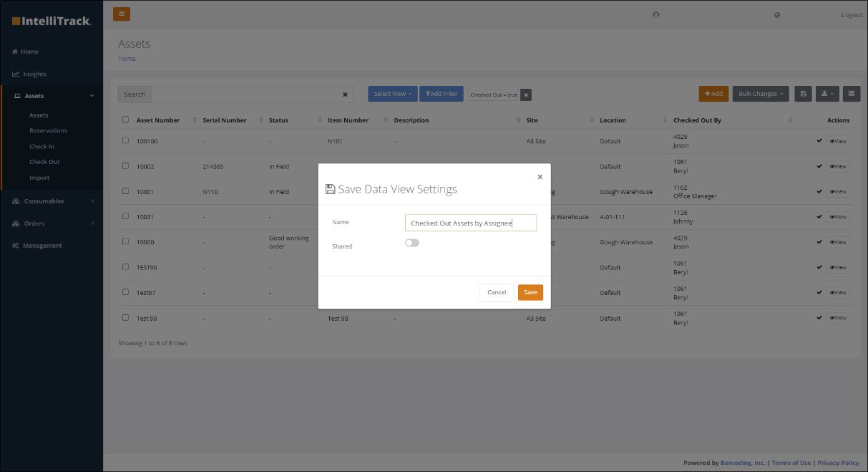This screenshot has width=868, height=472.
Task: Toggle the Shared switch
Action: tap(411, 243)
